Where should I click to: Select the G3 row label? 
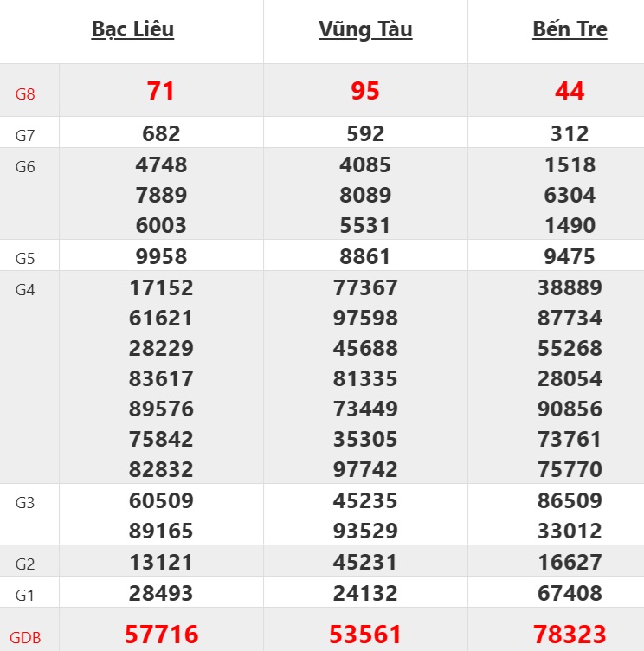point(25,502)
